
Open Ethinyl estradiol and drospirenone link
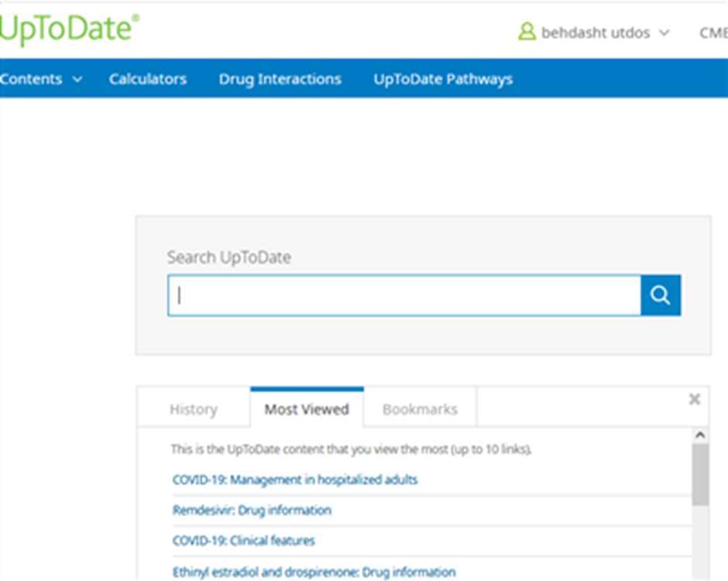click(x=314, y=572)
